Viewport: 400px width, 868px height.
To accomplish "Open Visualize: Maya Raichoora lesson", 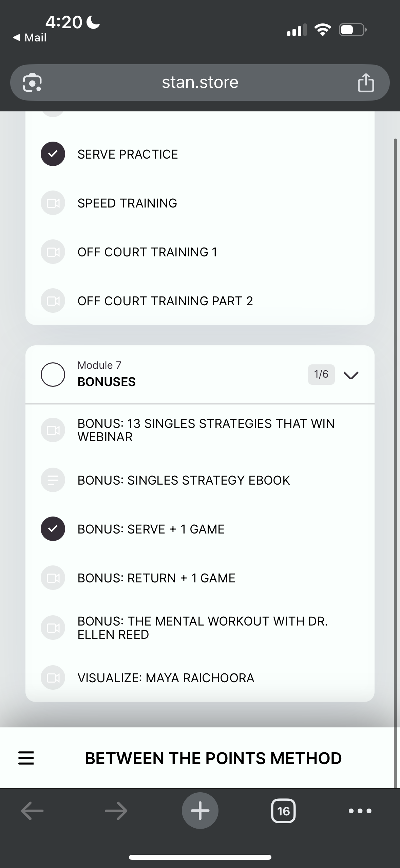I will click(166, 678).
